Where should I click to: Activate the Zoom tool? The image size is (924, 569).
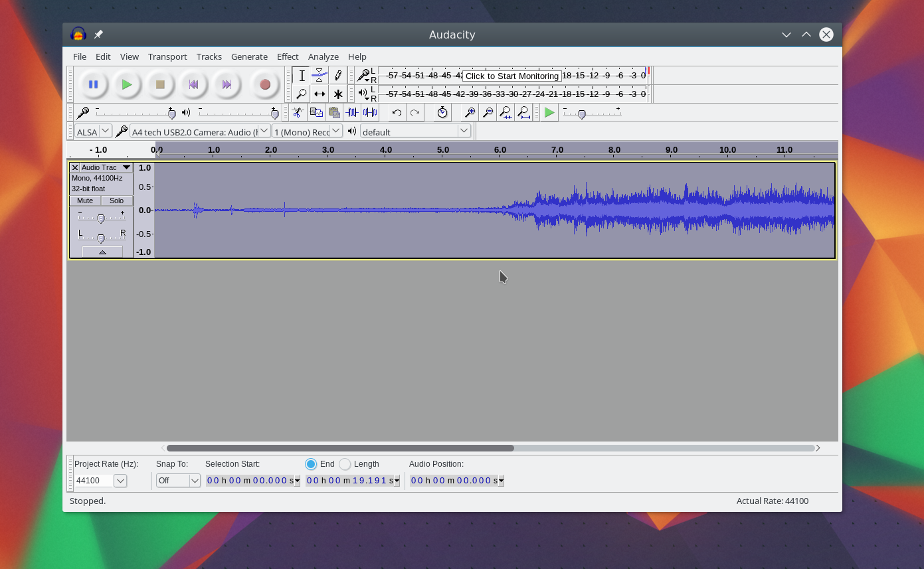302,94
